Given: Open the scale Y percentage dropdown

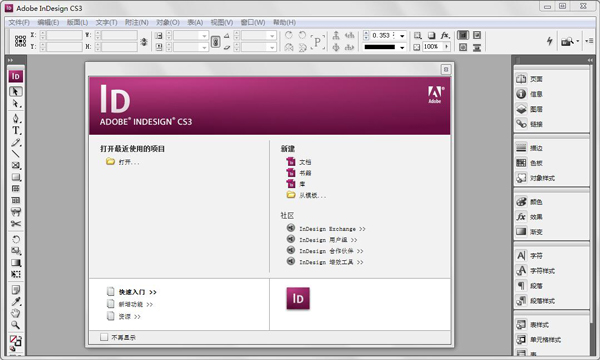Looking at the screenshot, I should click(204, 47).
